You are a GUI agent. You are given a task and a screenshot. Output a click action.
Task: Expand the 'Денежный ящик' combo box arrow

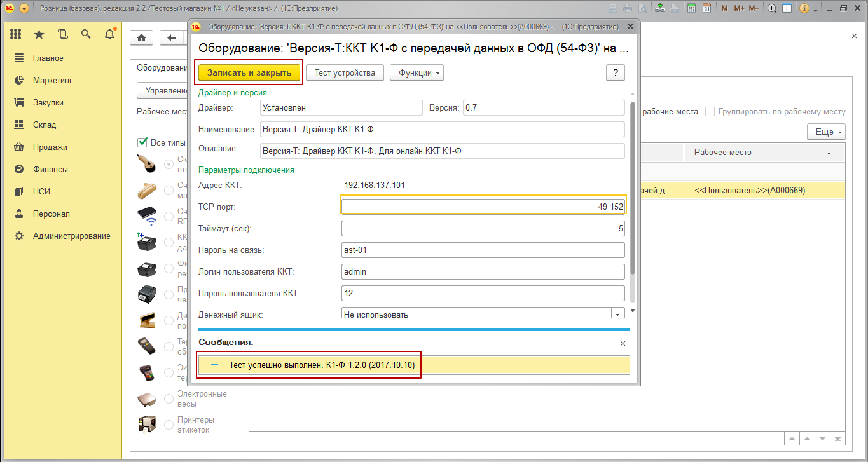coord(617,314)
